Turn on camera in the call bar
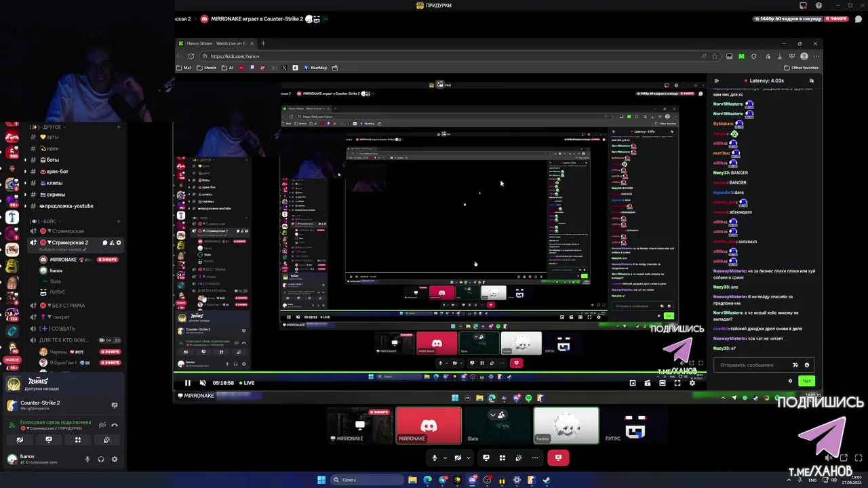This screenshot has height=488, width=868. point(458,457)
